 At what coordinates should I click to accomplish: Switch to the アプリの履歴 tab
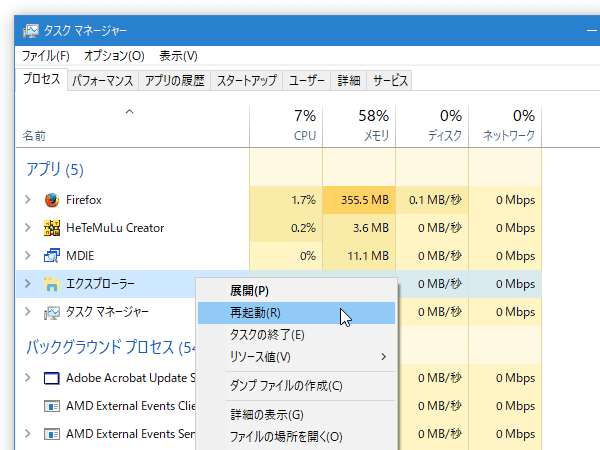tap(174, 80)
